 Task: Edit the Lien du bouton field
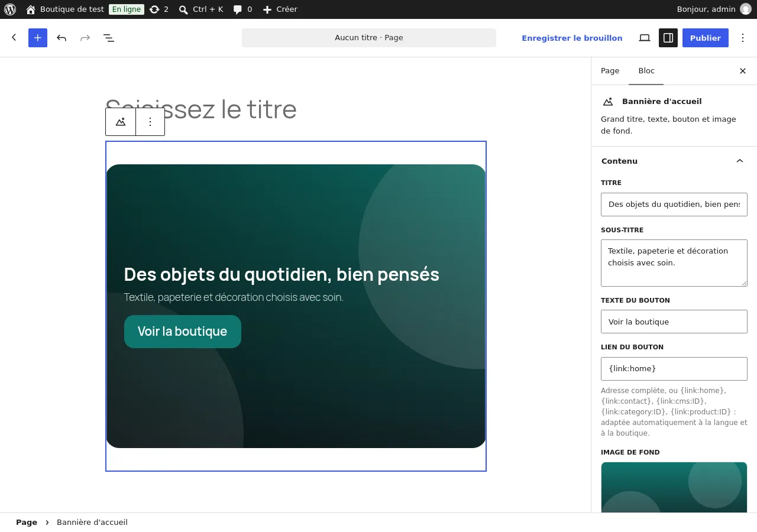coord(674,369)
